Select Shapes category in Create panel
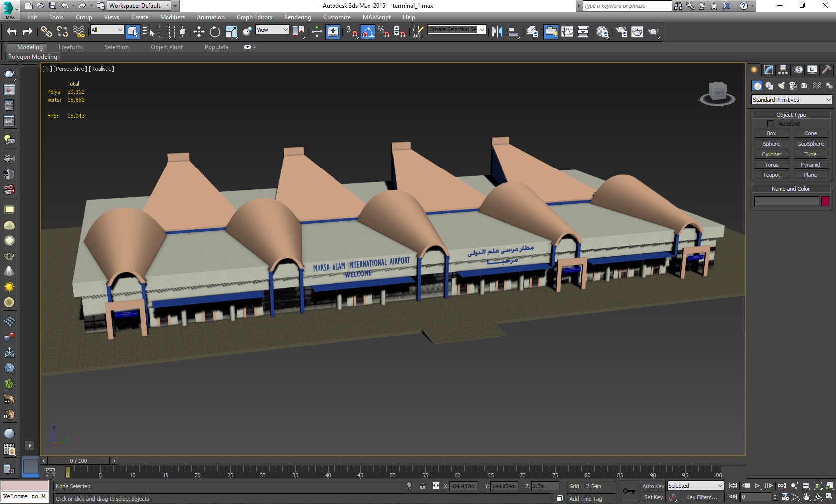Viewport: 836px width, 504px height. tap(769, 86)
